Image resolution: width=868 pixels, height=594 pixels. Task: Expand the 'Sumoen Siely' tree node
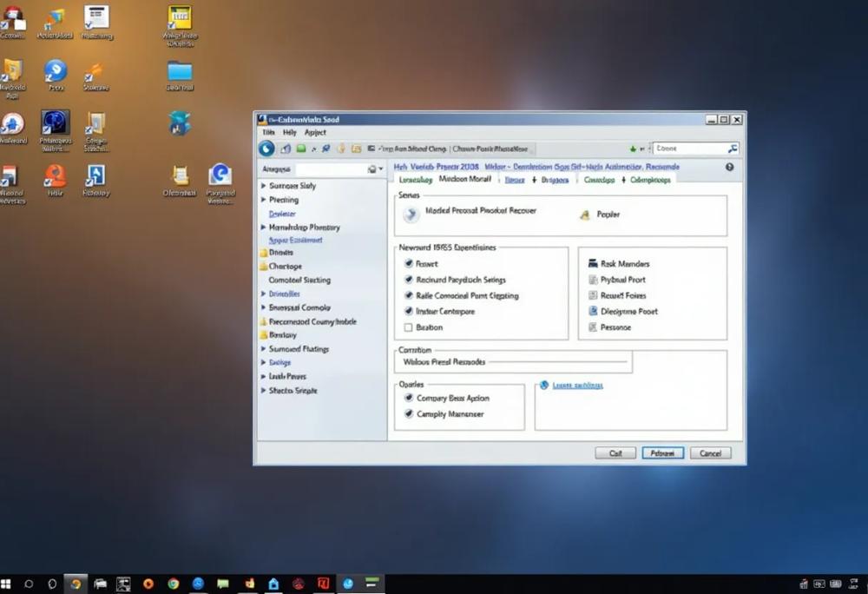(x=264, y=186)
